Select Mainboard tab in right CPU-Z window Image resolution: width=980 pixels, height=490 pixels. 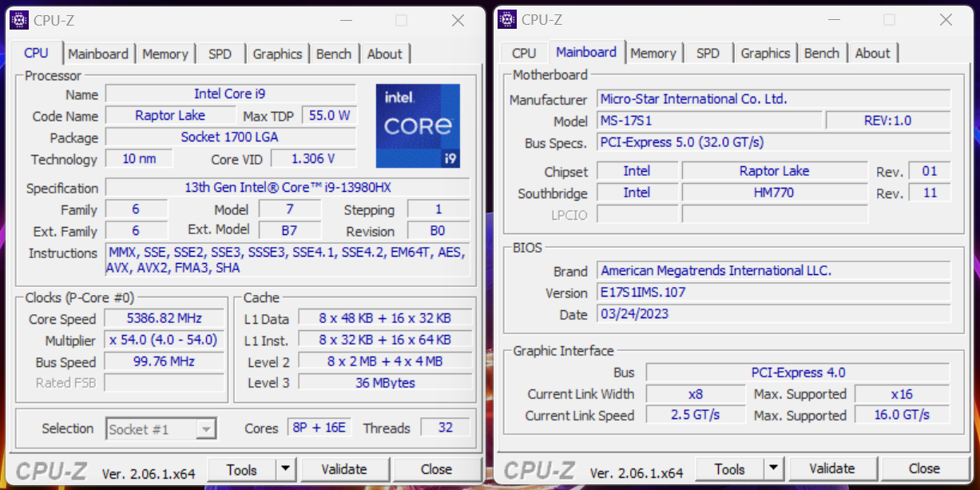pos(586,52)
